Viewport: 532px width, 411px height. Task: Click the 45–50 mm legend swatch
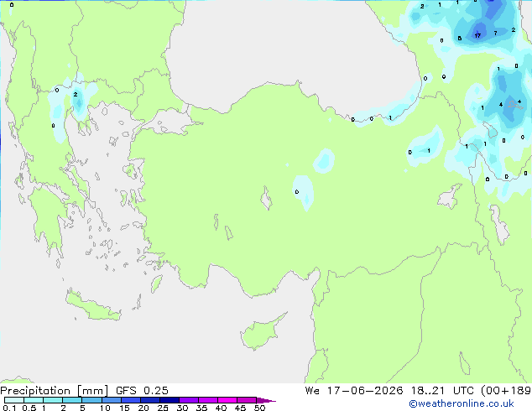[247, 400]
